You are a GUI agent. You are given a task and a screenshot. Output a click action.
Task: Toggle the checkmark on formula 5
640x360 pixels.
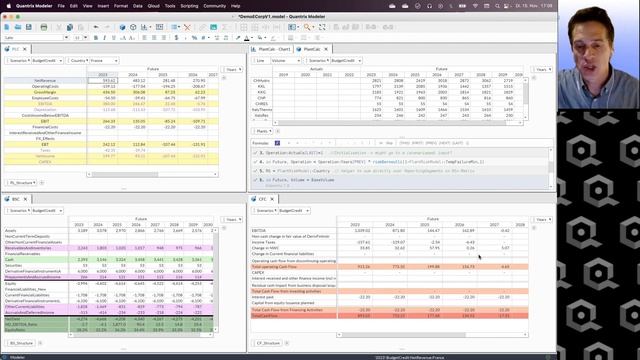click(256, 171)
